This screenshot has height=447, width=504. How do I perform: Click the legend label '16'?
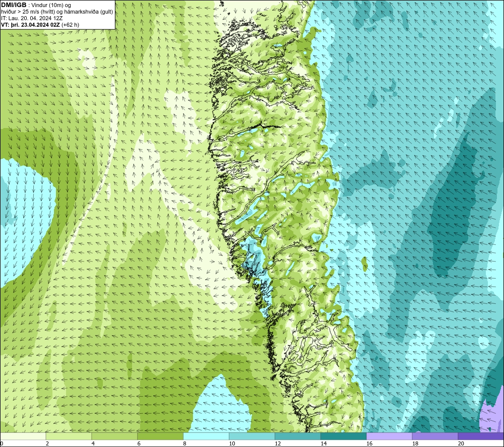pos(369,443)
